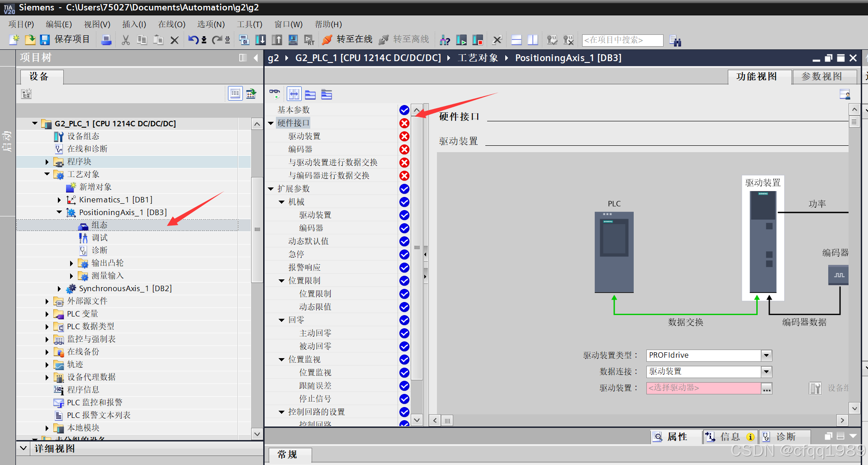This screenshot has width=868, height=465.
Task: Split the editor area vertically
Action: pyautogui.click(x=533, y=40)
